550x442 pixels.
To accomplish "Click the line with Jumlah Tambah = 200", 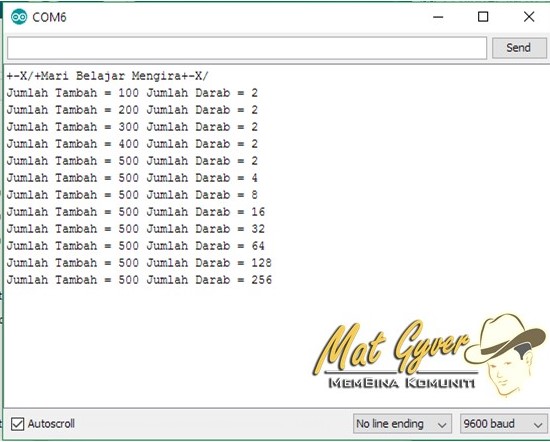I will 132,110.
